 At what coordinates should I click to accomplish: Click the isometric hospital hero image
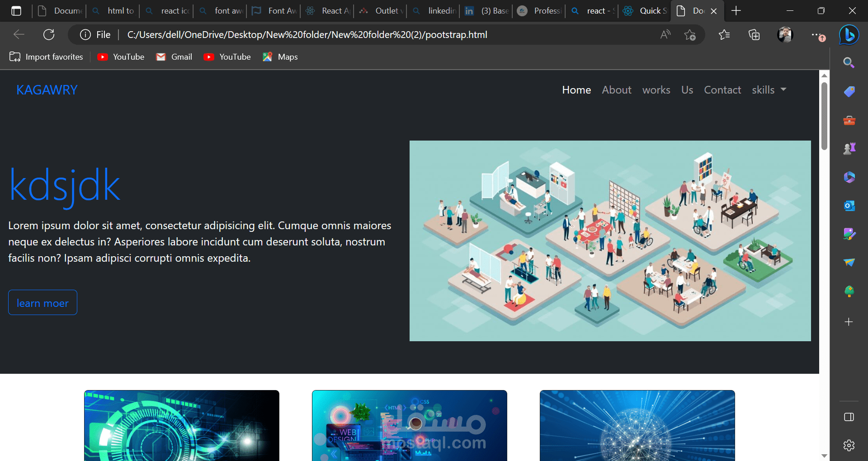[x=610, y=241]
